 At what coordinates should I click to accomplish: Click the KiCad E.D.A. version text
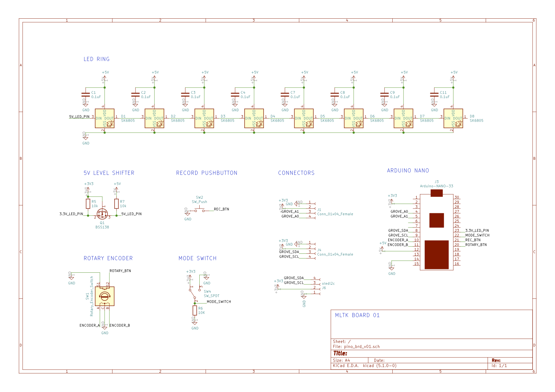pos(365,366)
